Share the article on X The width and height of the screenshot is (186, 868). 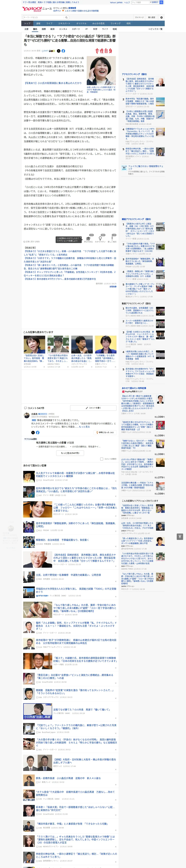[x=59, y=51]
